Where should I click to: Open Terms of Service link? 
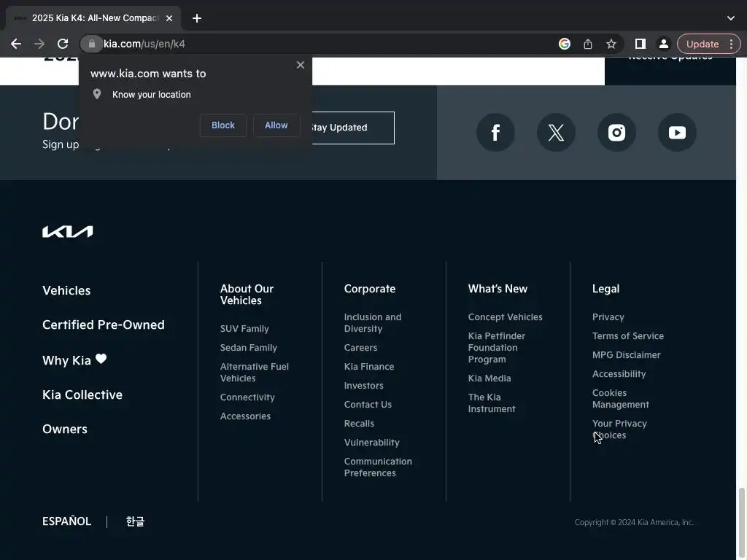pyautogui.click(x=628, y=336)
